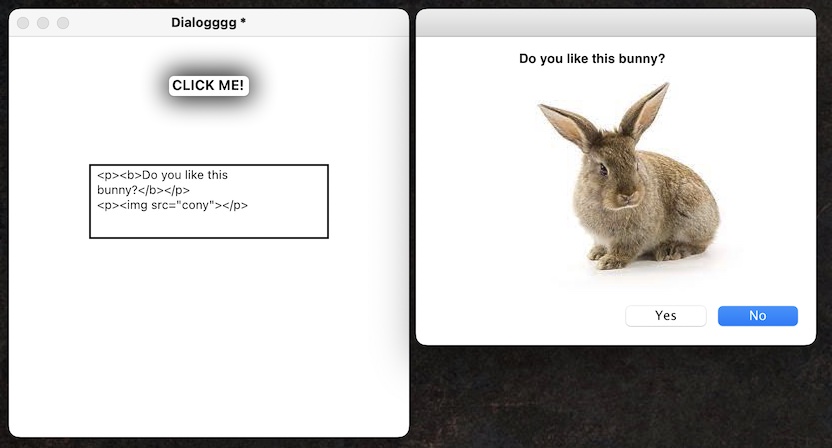Click the bunny's right upright ear
832x448 pixels.
click(645, 110)
